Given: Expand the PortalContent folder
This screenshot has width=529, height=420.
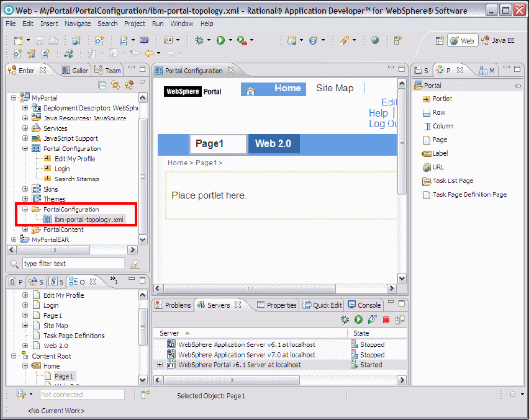Looking at the screenshot, I should pyautogui.click(x=25, y=229).
